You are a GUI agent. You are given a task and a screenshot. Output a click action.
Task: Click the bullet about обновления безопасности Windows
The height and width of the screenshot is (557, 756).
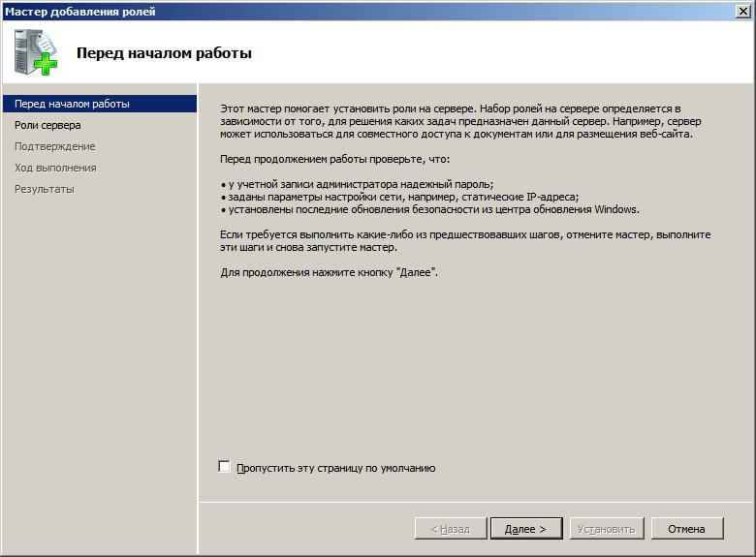pos(430,209)
